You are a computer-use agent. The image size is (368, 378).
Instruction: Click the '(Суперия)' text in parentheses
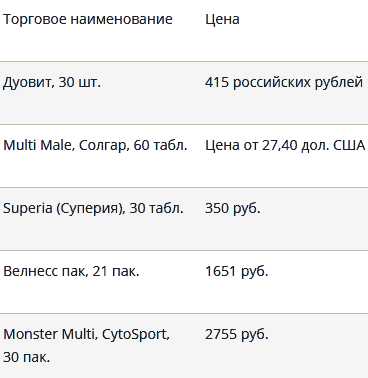click(90, 209)
